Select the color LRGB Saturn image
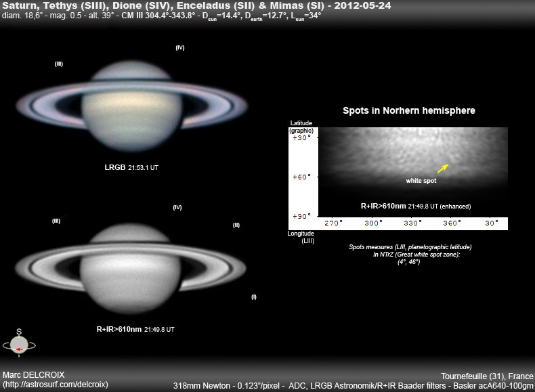Viewport: 535px width, 392px height. 131,106
